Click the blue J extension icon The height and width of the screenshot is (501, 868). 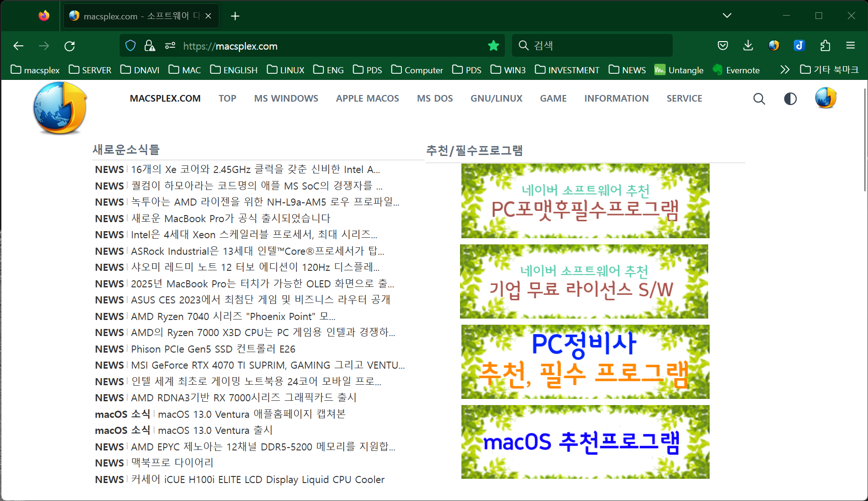pyautogui.click(x=799, y=45)
